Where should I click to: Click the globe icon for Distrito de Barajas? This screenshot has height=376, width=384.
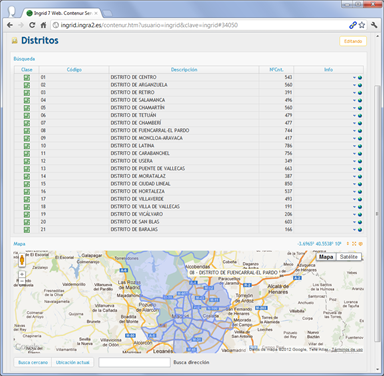[x=360, y=230]
